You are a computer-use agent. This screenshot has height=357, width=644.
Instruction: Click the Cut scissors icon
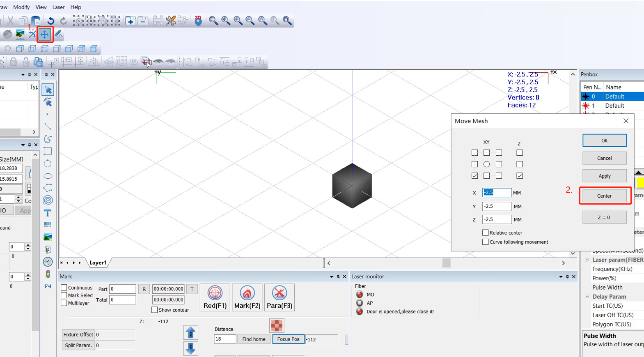10,21
